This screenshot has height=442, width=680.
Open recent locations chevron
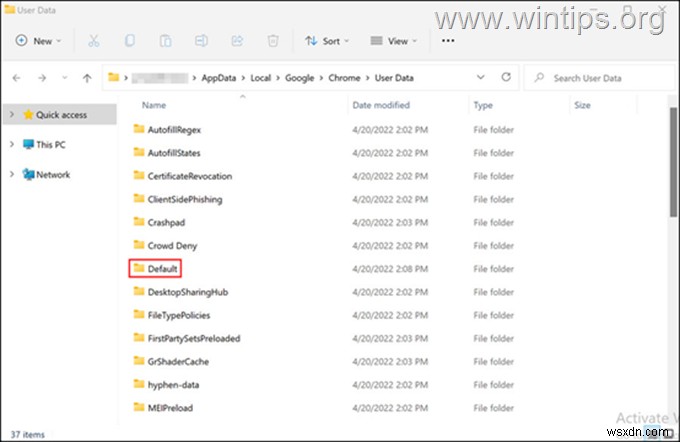(65, 78)
